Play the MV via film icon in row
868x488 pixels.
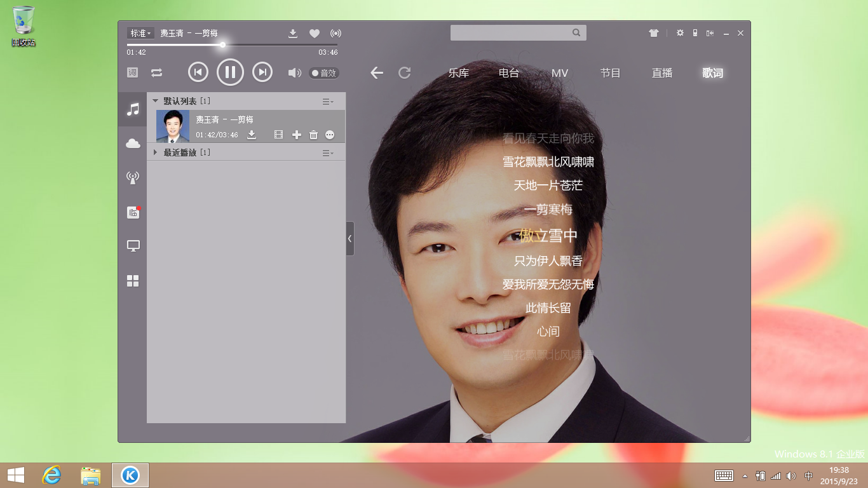278,135
